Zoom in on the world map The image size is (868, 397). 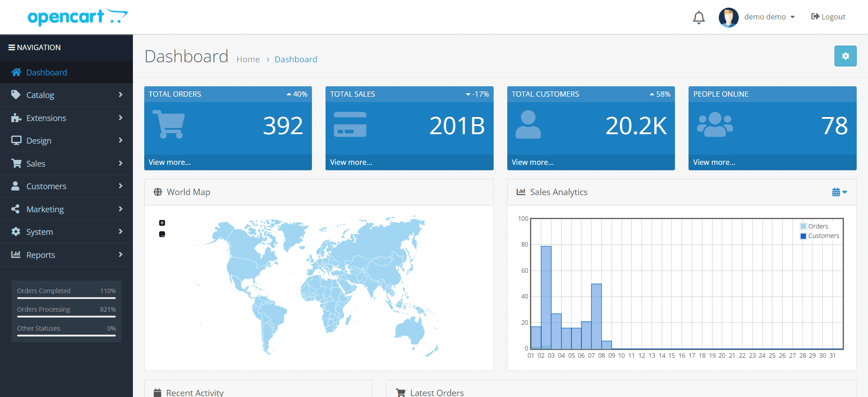(x=162, y=223)
